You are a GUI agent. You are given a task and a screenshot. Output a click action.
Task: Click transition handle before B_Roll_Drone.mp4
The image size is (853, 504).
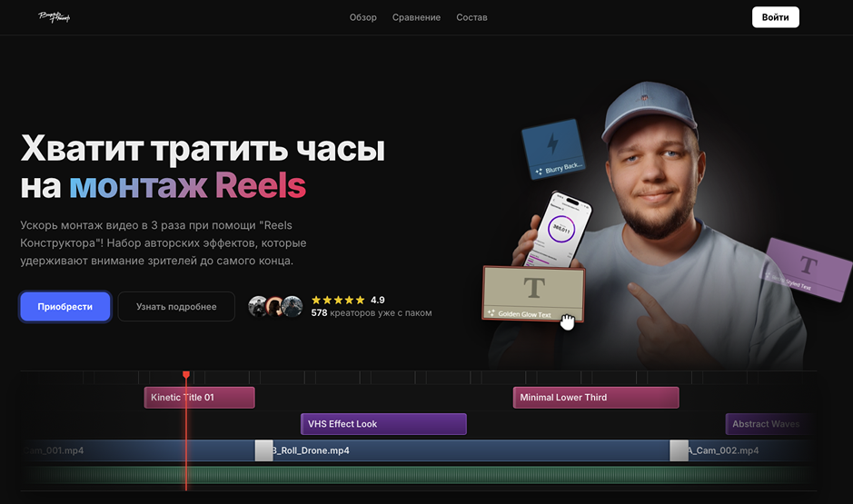click(x=263, y=450)
